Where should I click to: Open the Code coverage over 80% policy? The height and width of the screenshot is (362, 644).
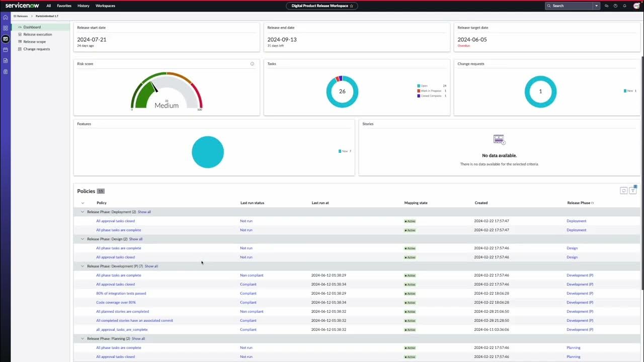tap(116, 302)
